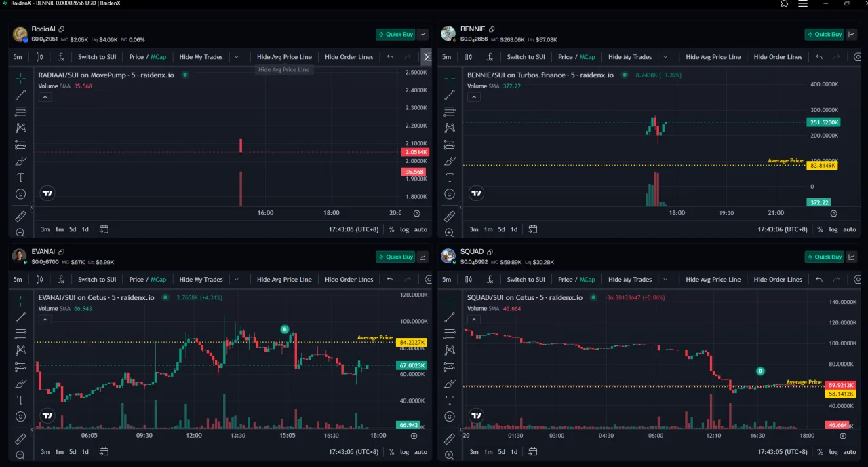Open chart view icon next to BENNIE Quick Buy
Screen dimensions: 868x467
(852, 34)
